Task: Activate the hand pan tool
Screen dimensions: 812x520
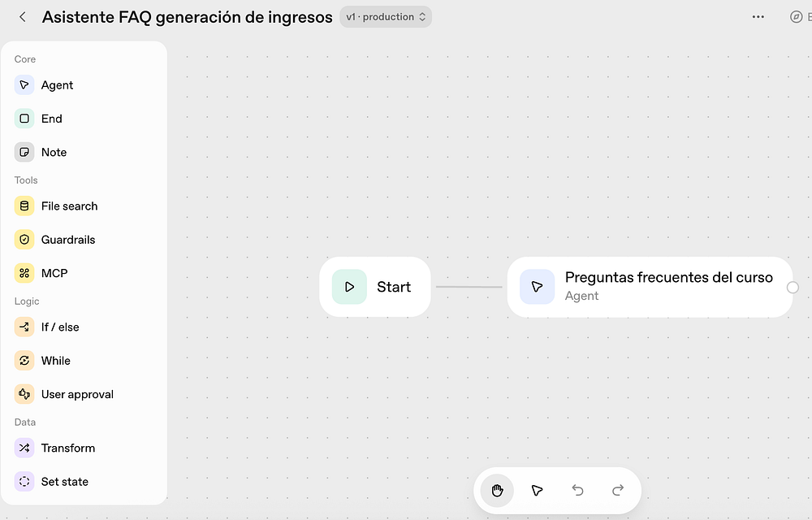Action: 497,491
